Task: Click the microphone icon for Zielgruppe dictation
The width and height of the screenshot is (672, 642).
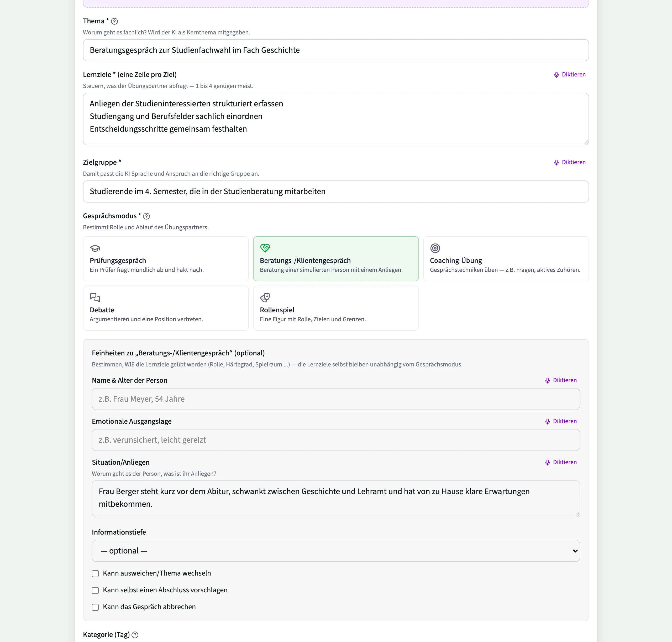Action: click(556, 162)
